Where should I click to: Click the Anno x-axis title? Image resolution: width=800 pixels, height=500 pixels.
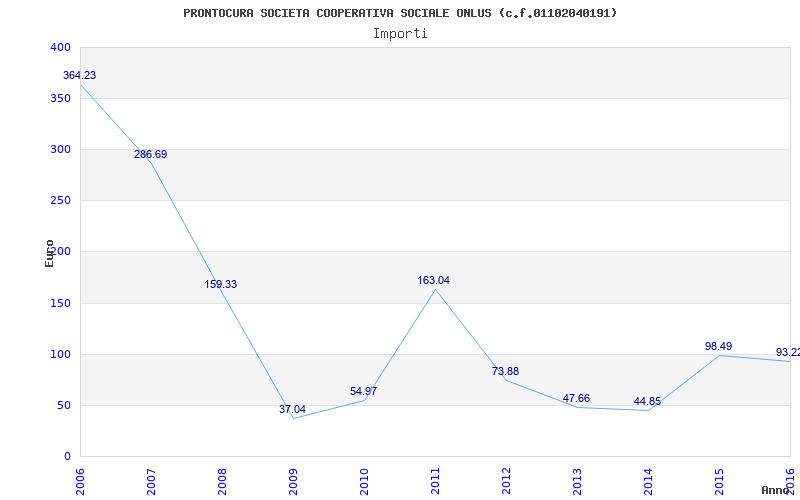[x=776, y=491]
